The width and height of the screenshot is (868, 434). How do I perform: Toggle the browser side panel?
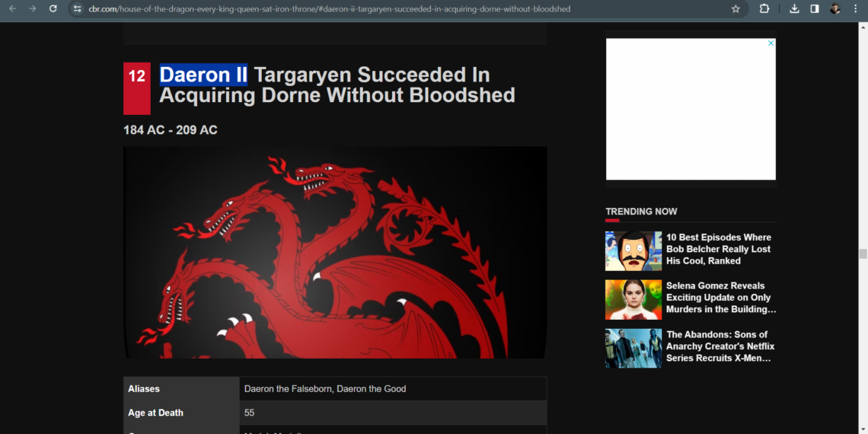point(815,9)
